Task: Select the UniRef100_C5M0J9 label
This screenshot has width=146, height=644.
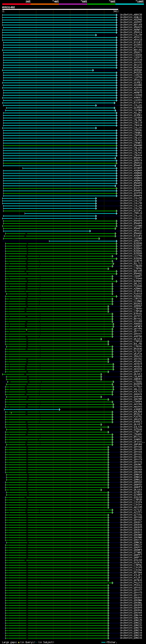Action: (131, 213)
